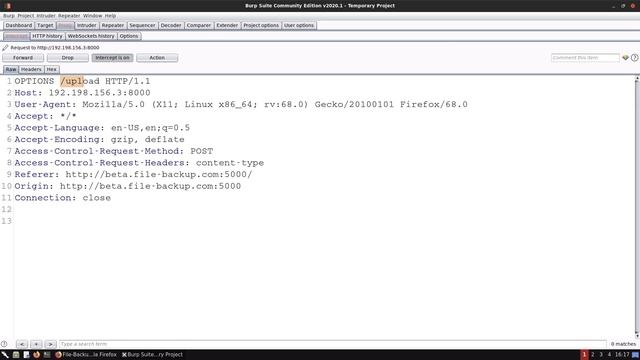Click the Comment this item field
640x360 pixels.
[585, 58]
